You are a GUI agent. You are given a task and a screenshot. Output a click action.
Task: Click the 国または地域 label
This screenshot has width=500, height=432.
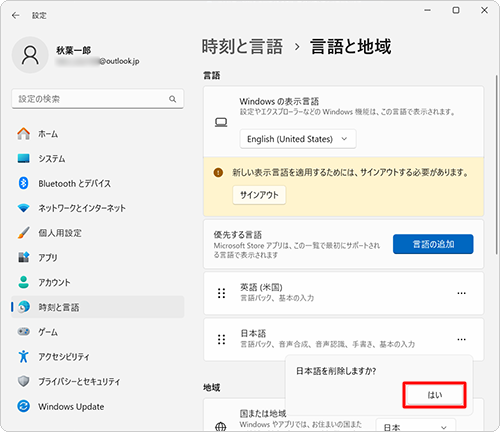pos(263,414)
